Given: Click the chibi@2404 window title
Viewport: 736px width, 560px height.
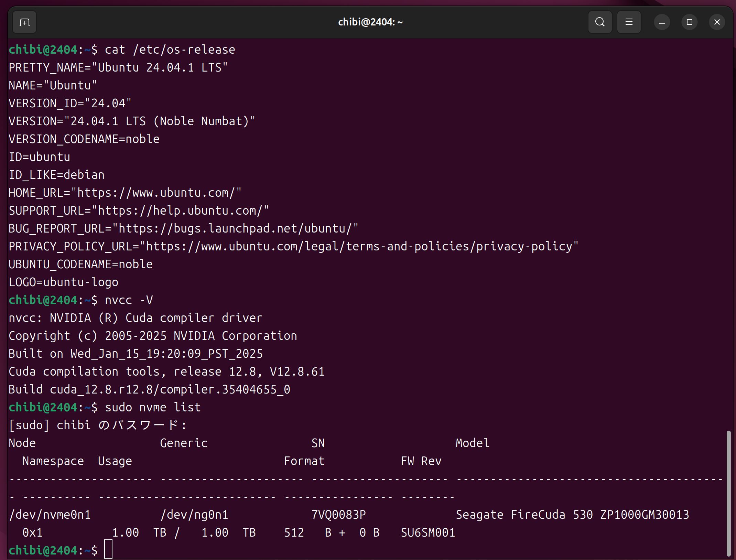Looking at the screenshot, I should pos(370,22).
